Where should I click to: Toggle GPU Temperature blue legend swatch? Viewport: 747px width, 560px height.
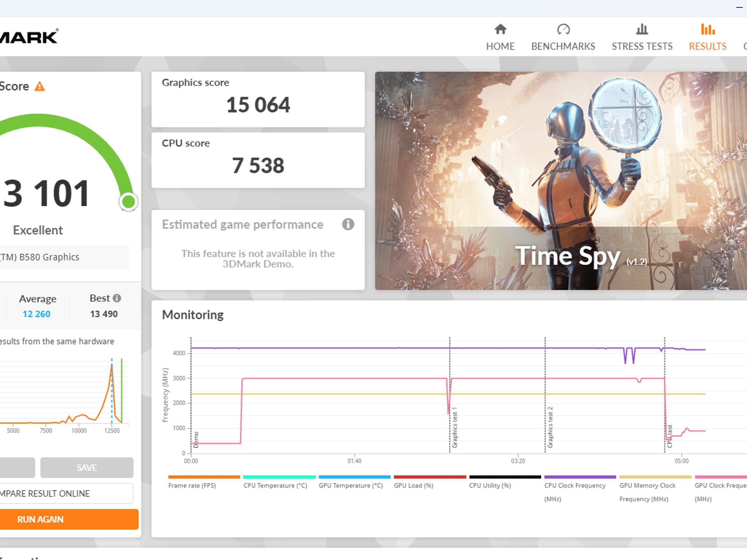pyautogui.click(x=355, y=477)
